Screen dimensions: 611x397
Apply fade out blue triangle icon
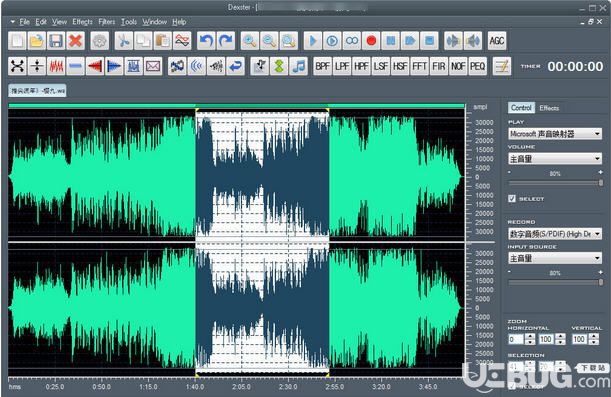[114, 66]
